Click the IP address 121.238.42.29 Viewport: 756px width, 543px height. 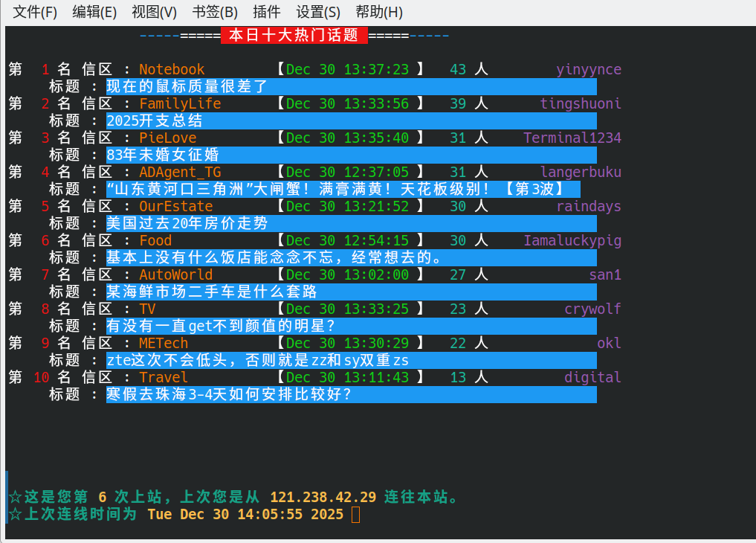click(x=323, y=498)
